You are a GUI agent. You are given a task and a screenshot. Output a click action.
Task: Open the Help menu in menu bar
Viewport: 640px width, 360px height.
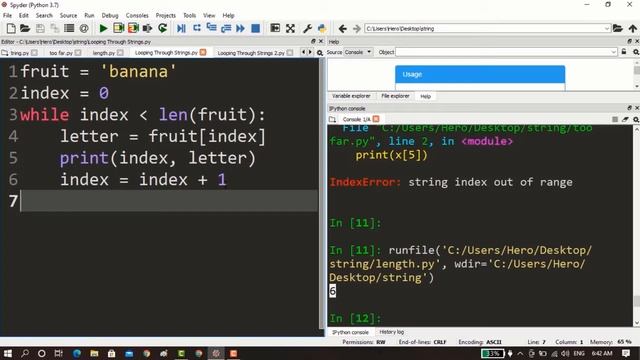(x=228, y=15)
